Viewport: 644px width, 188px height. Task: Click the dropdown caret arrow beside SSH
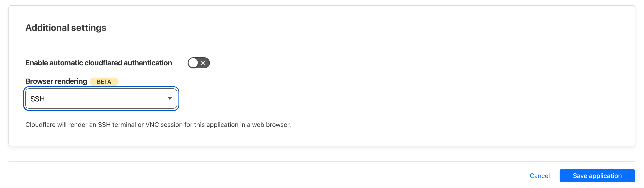pyautogui.click(x=170, y=99)
